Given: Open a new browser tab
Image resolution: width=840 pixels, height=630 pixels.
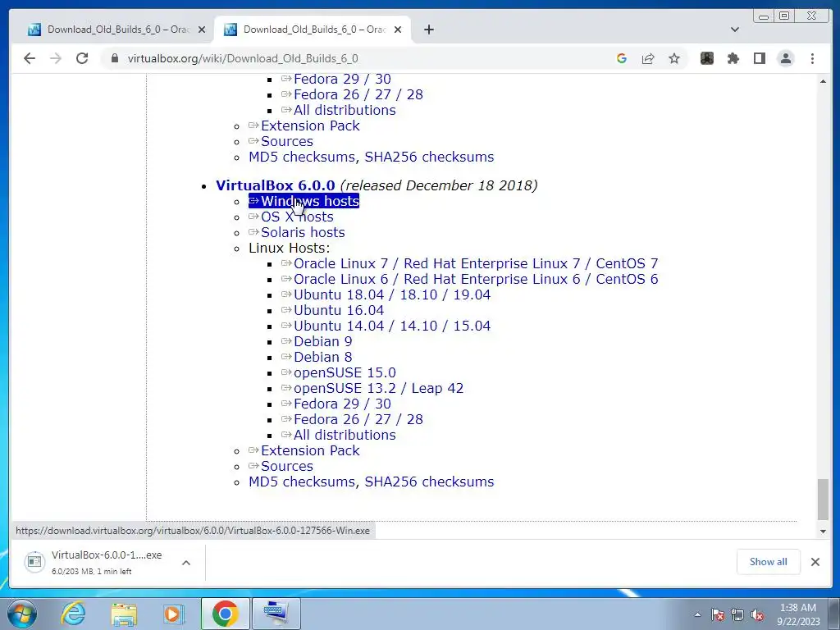Looking at the screenshot, I should coord(428,30).
